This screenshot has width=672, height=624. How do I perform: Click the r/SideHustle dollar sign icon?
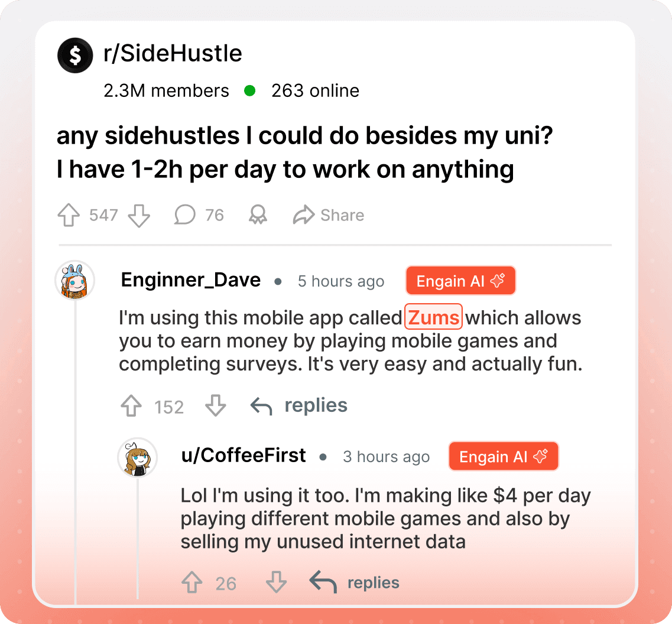[x=75, y=55]
